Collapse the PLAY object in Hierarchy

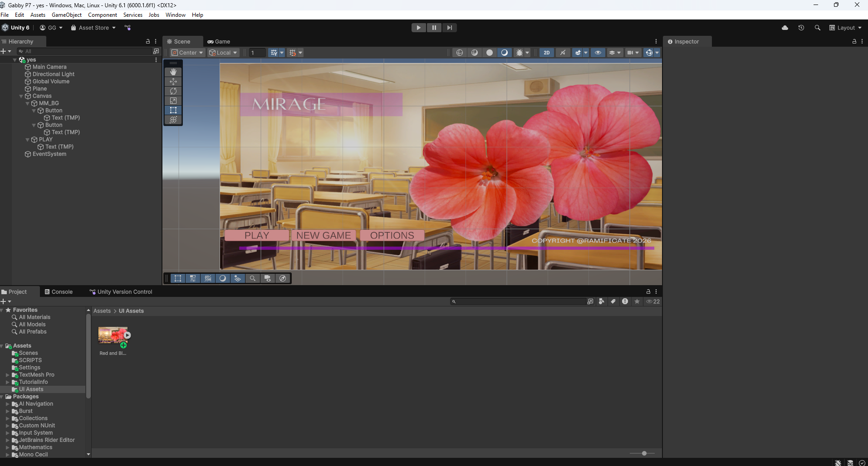pos(28,140)
